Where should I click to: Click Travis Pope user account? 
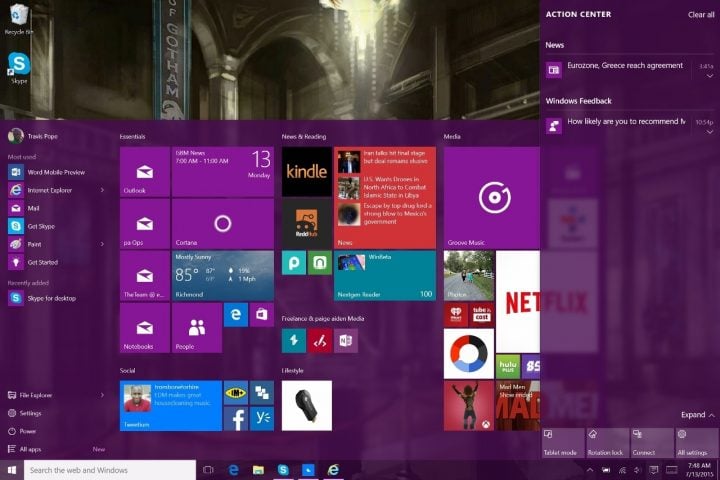[x=33, y=136]
